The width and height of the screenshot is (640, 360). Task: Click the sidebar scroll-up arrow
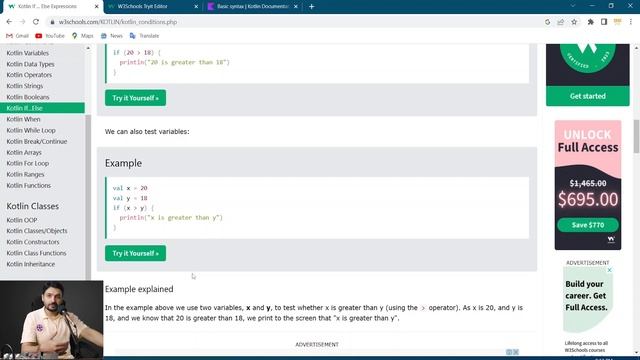click(88, 48)
